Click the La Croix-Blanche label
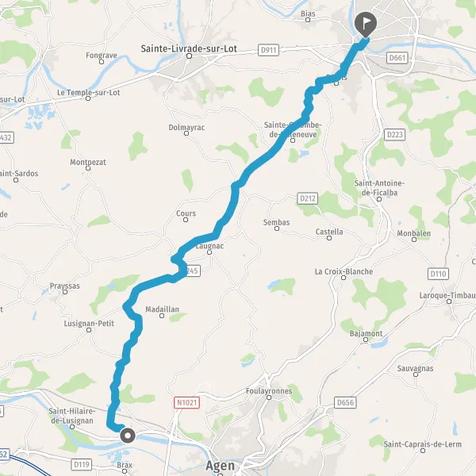Image resolution: width=476 pixels, height=476 pixels. click(x=344, y=271)
